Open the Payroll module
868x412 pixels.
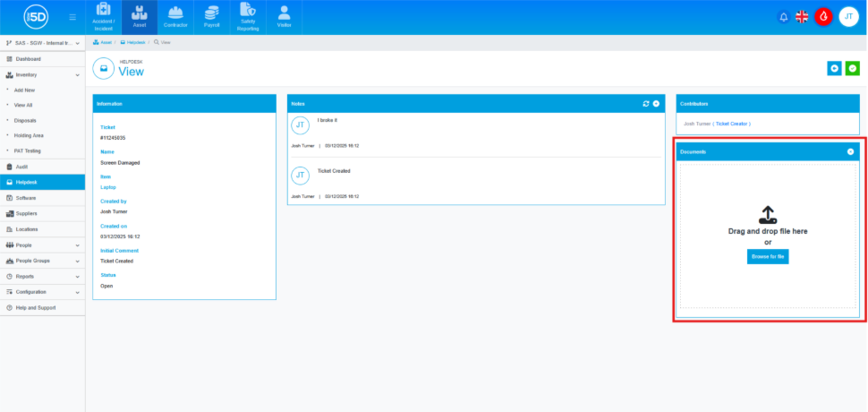[211, 17]
